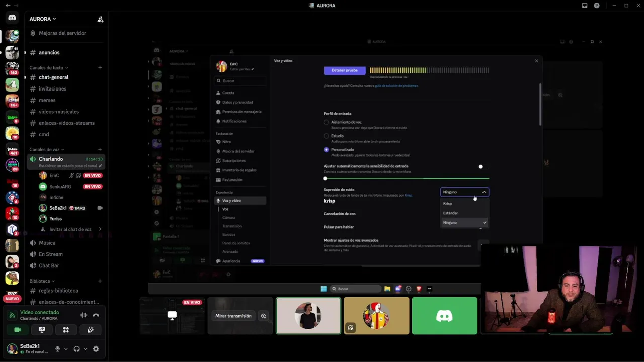The width and height of the screenshot is (644, 362).
Task: Edit the Charlando channel status pencil
Action: pos(100,166)
